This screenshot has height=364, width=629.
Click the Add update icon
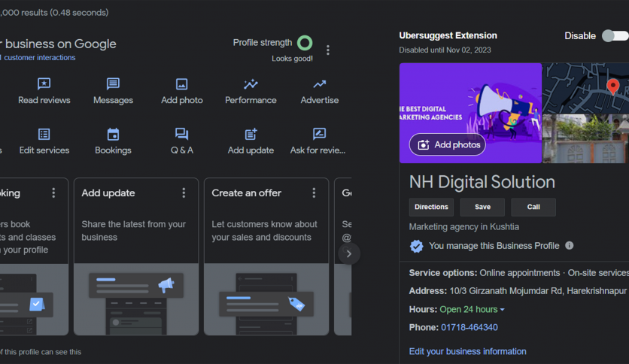(251, 135)
